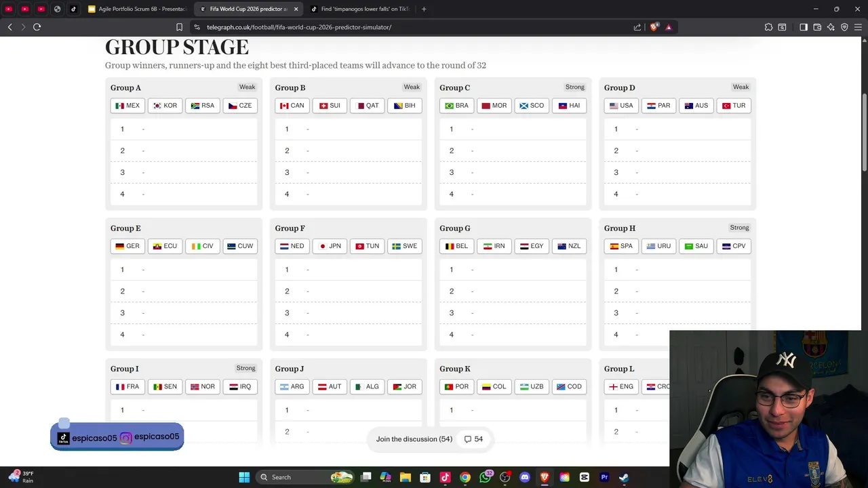Select USA in Group D
This screenshot has width=868, height=488.
[621, 106]
